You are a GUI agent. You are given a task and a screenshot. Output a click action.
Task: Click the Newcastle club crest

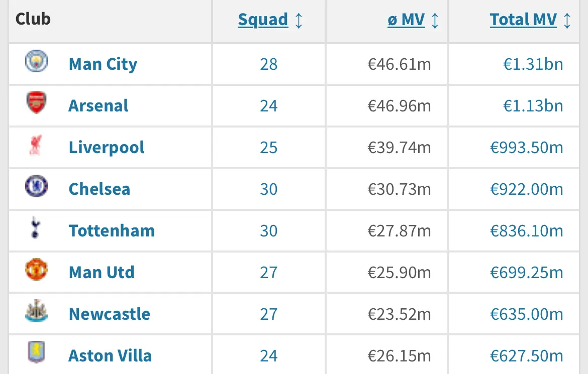(x=36, y=311)
